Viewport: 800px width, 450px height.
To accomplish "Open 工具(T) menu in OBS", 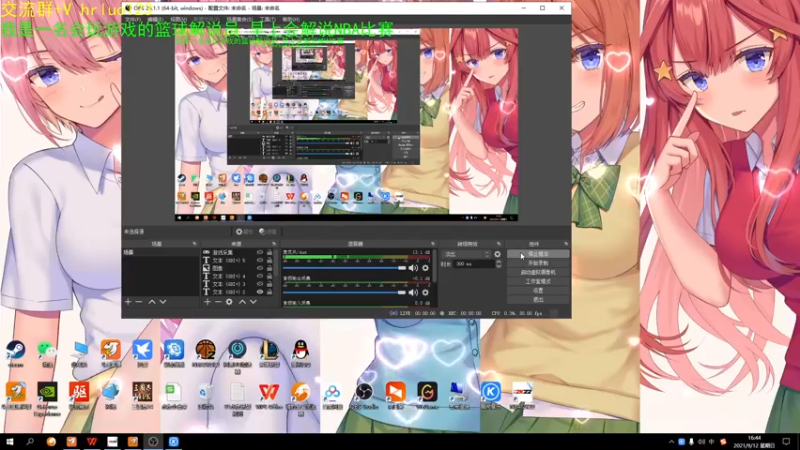I will [x=267, y=19].
